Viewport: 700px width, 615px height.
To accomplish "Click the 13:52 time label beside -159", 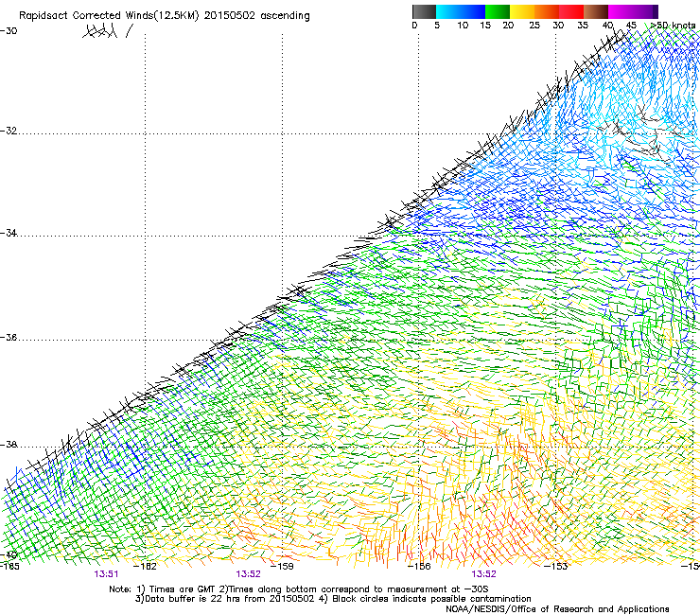I will (248, 574).
